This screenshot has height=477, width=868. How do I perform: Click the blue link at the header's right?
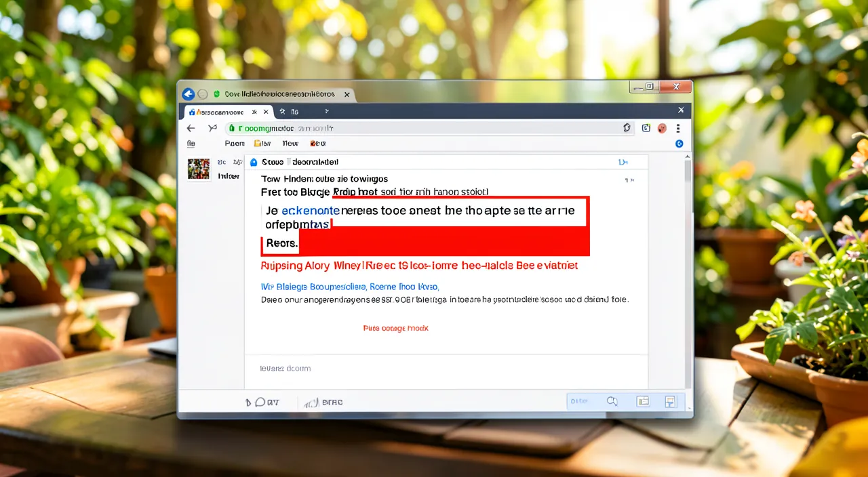623,163
